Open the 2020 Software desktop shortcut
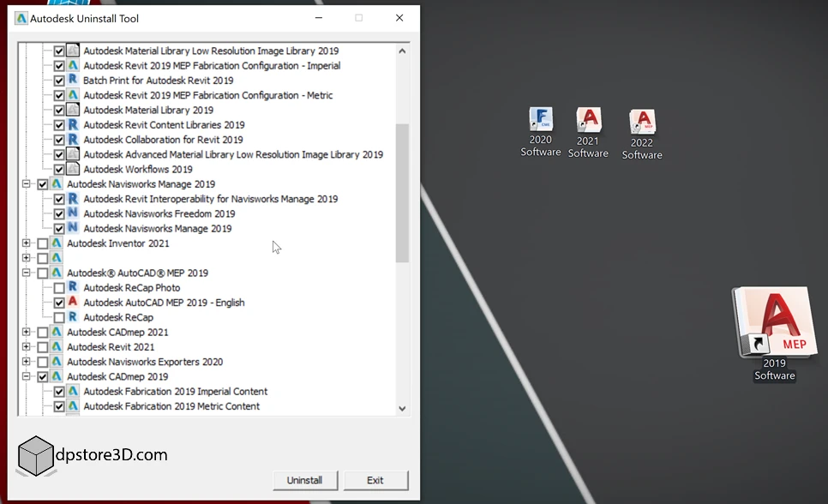This screenshot has height=504, width=828. tap(541, 131)
